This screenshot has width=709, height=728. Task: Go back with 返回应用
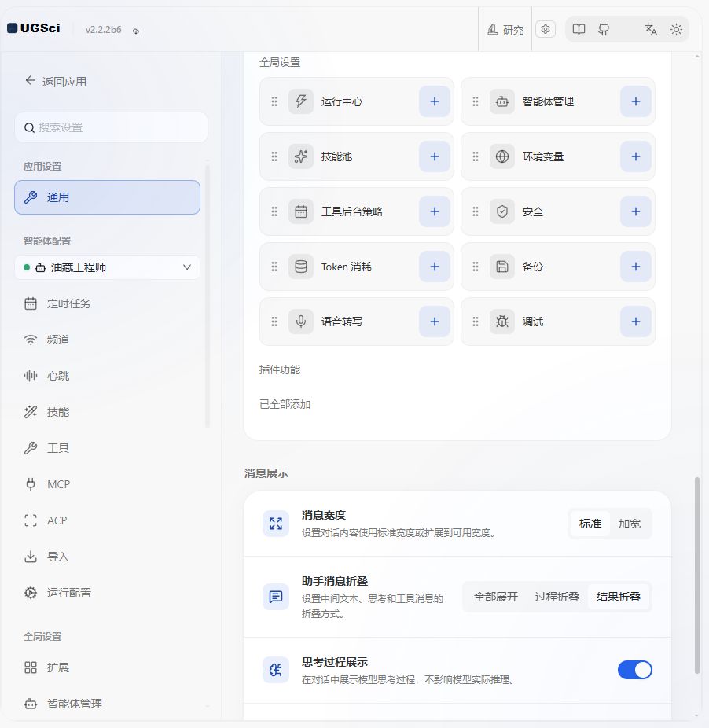pos(56,82)
